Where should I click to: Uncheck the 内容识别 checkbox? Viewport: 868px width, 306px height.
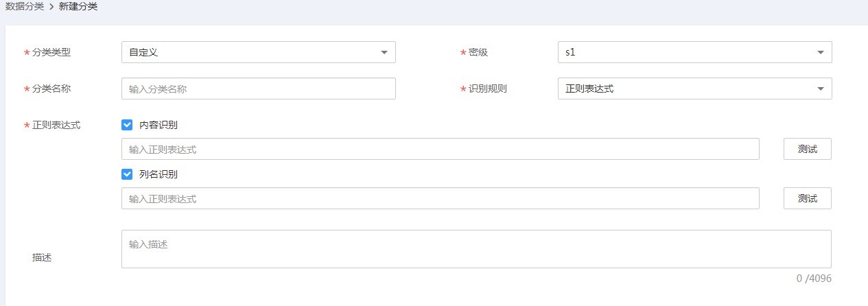tap(127, 125)
